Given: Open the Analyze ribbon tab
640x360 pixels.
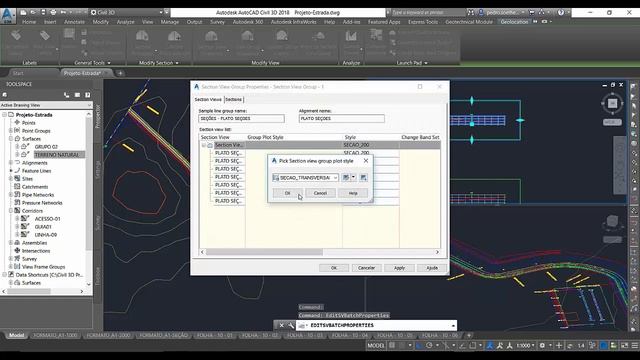Looking at the screenshot, I should click(x=126, y=22).
